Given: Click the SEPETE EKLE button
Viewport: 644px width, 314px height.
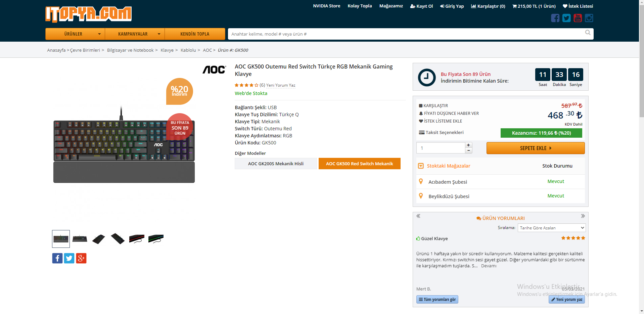Looking at the screenshot, I should pos(536,148).
